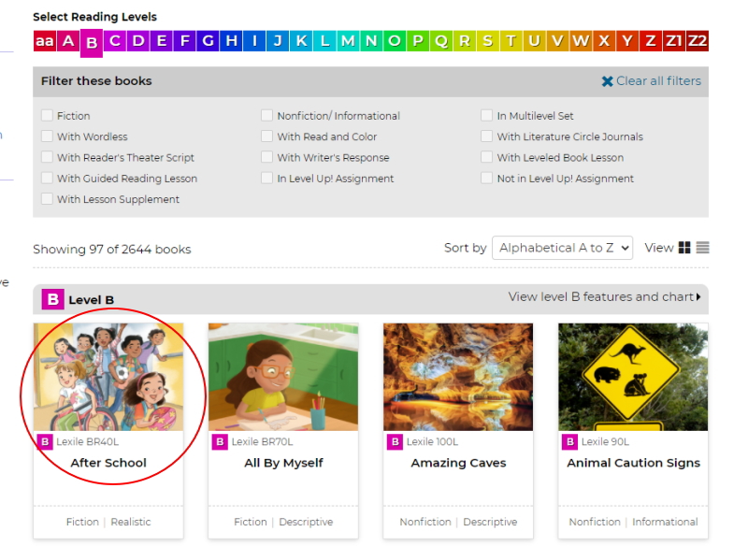The width and height of the screenshot is (748, 560).
Task: Check Not in Level Up! Assignment filter
Action: tap(486, 178)
